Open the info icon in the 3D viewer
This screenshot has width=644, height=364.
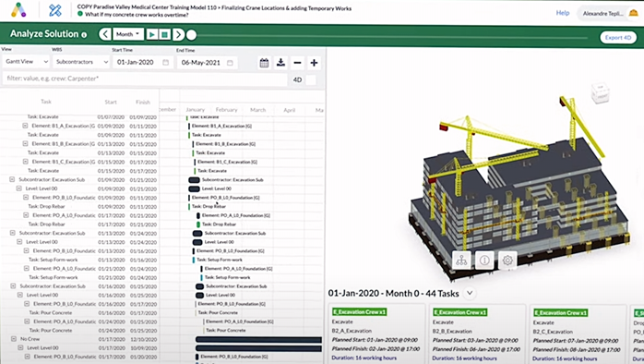pos(484,261)
